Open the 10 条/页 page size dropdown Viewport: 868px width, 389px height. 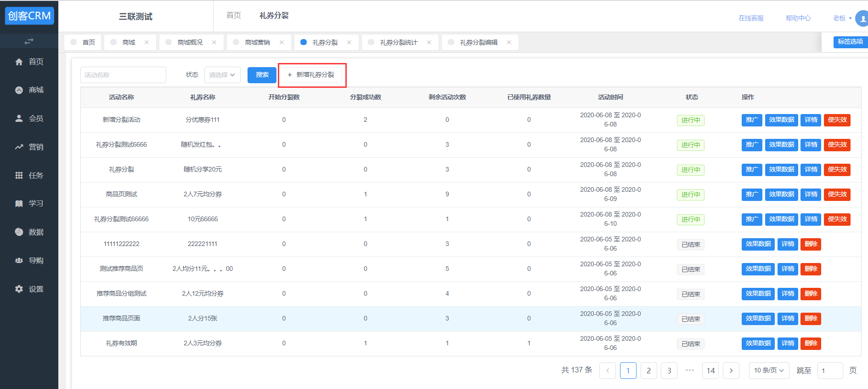click(769, 371)
